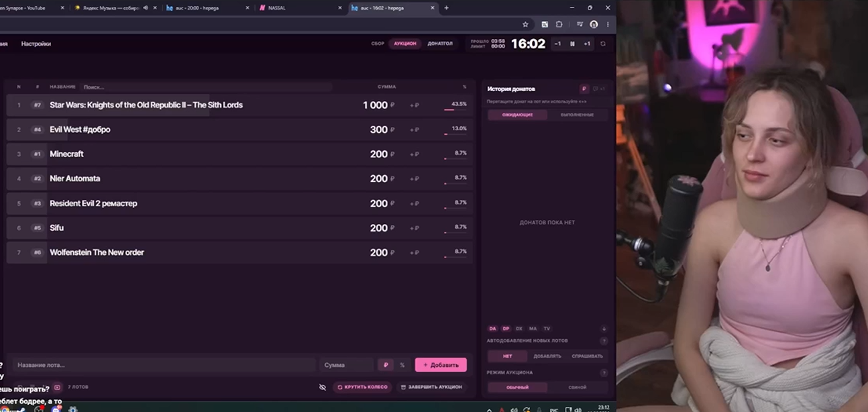Toggle the DP donation source

pos(506,329)
